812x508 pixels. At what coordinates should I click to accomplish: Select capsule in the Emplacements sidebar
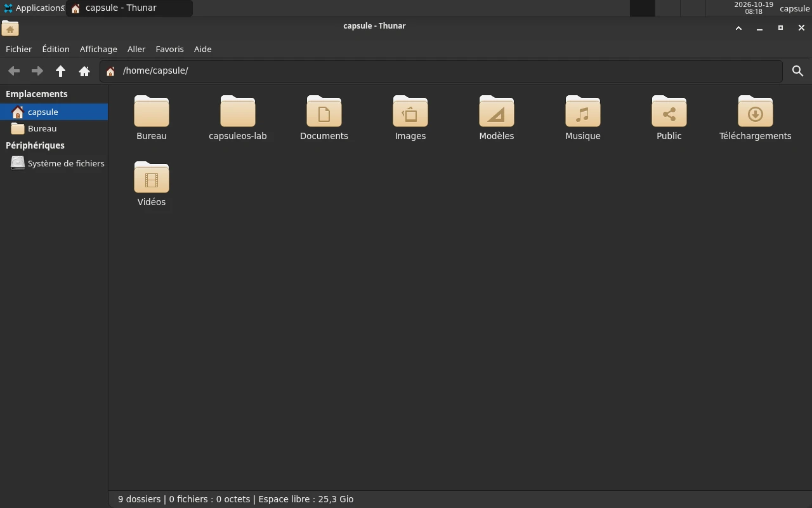[54, 112]
